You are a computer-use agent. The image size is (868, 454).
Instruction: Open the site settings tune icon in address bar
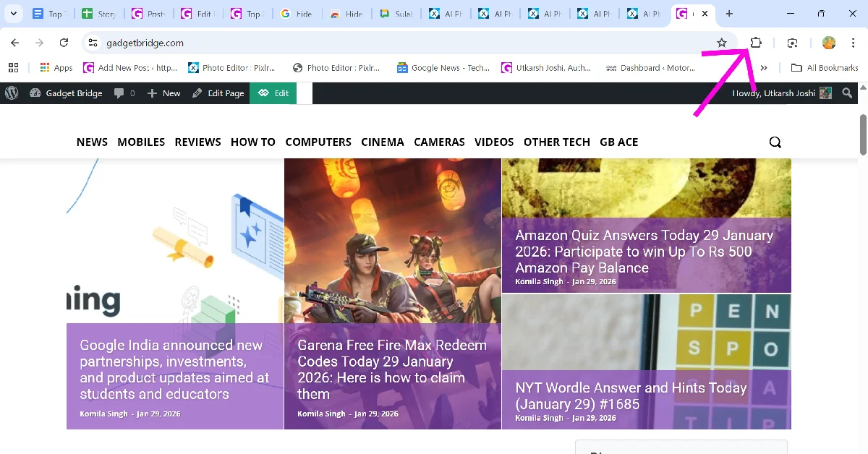[x=93, y=43]
